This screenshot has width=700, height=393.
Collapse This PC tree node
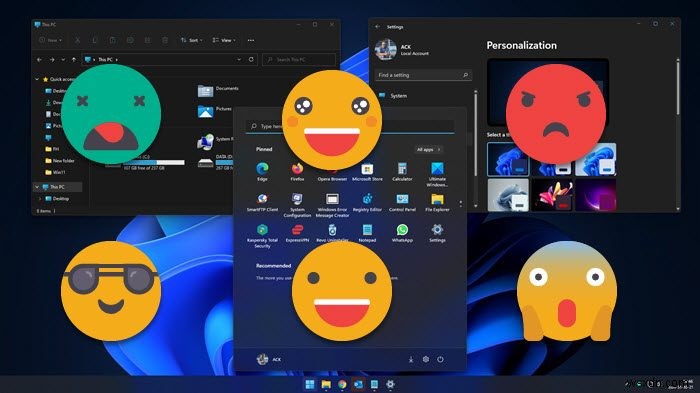[37, 187]
